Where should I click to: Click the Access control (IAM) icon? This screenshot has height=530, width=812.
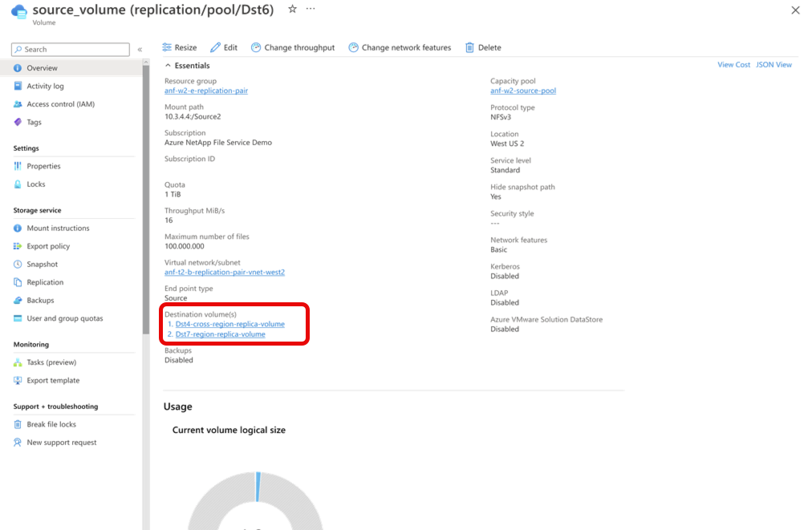18,104
